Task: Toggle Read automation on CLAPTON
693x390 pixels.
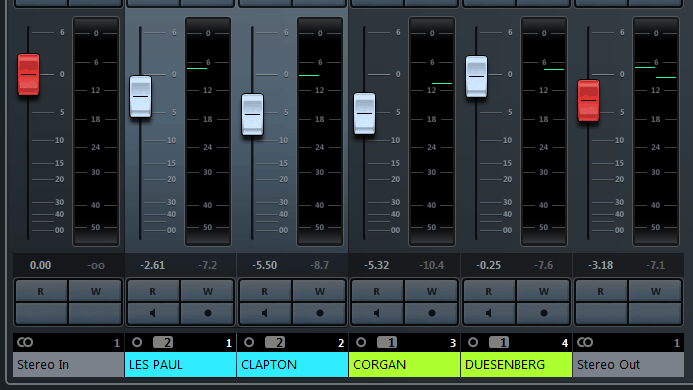Action: (x=265, y=291)
